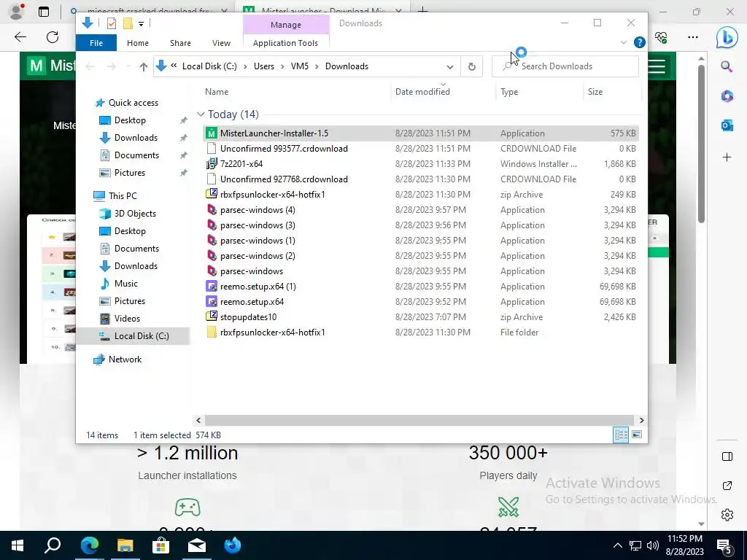Click Users in address breadcrumb
Viewport: 747px width, 560px height.
264,66
